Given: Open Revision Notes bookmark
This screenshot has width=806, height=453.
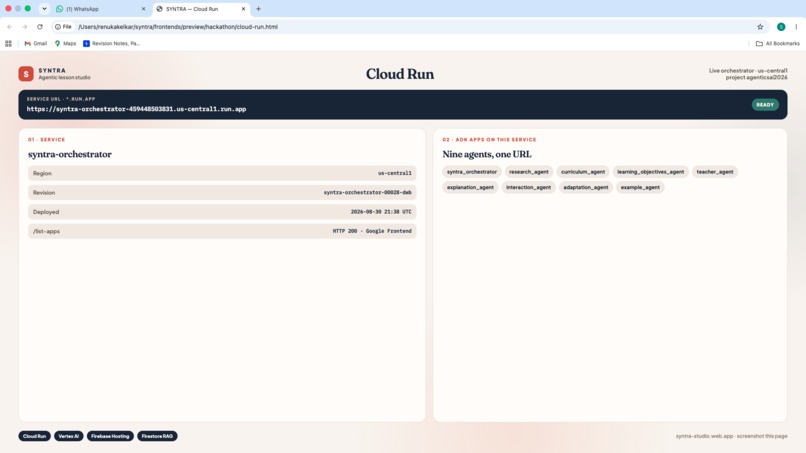Looking at the screenshot, I should 112,44.
